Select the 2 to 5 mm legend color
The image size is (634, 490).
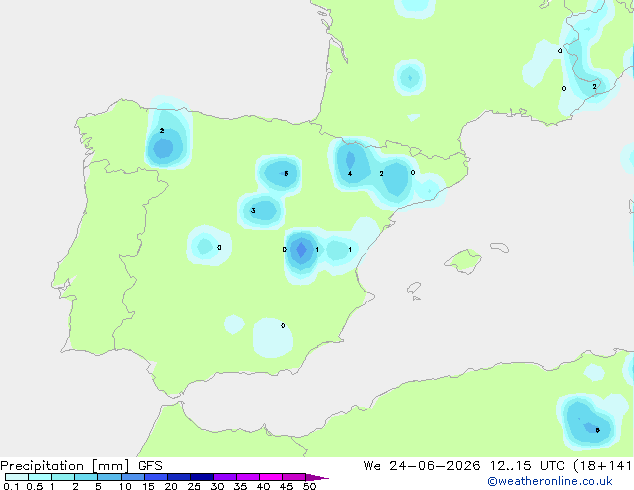[86, 477]
